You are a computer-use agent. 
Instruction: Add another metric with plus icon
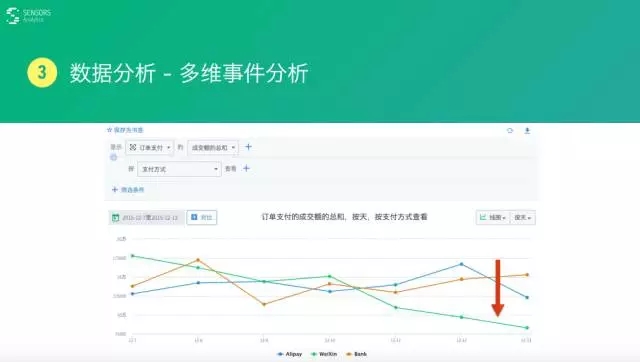pyautogui.click(x=248, y=147)
